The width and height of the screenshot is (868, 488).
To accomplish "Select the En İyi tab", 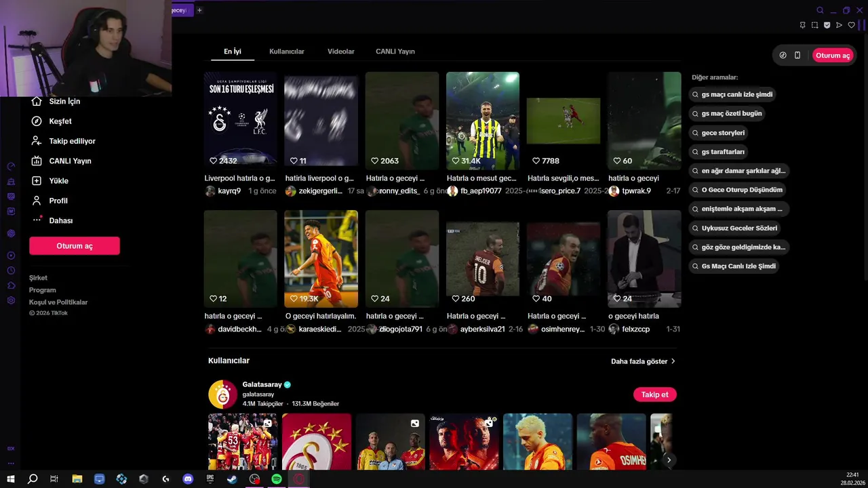I will (233, 52).
